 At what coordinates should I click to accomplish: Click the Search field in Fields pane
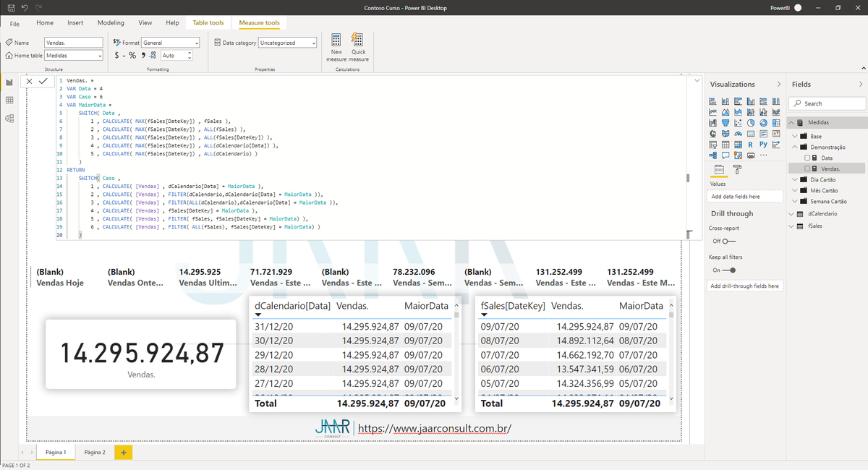[x=827, y=103]
